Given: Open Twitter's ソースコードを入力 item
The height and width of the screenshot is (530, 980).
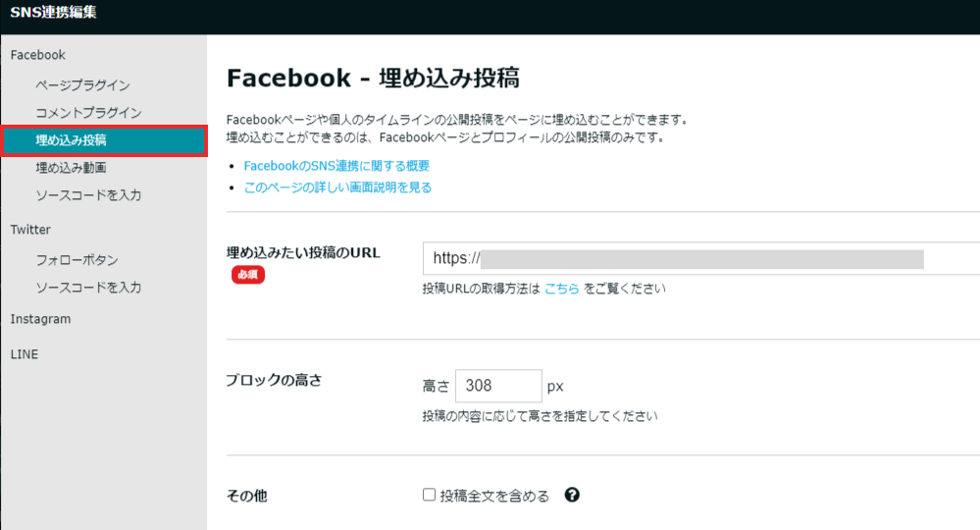Looking at the screenshot, I should click(88, 288).
